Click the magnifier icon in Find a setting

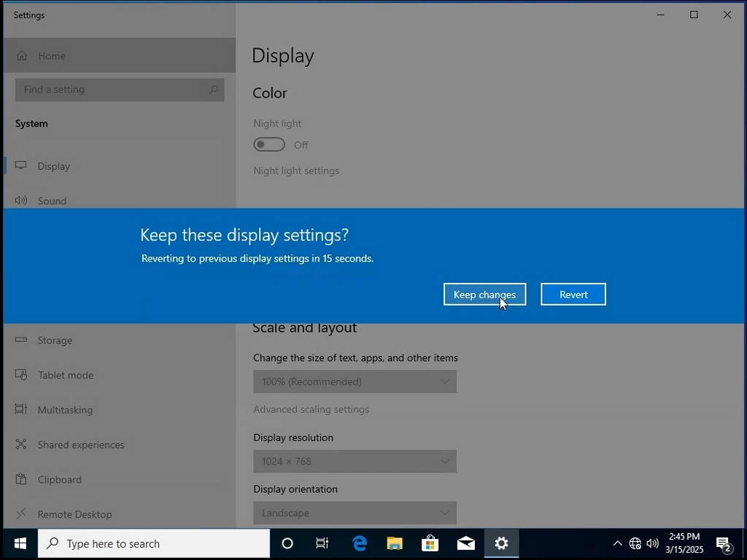tap(214, 90)
